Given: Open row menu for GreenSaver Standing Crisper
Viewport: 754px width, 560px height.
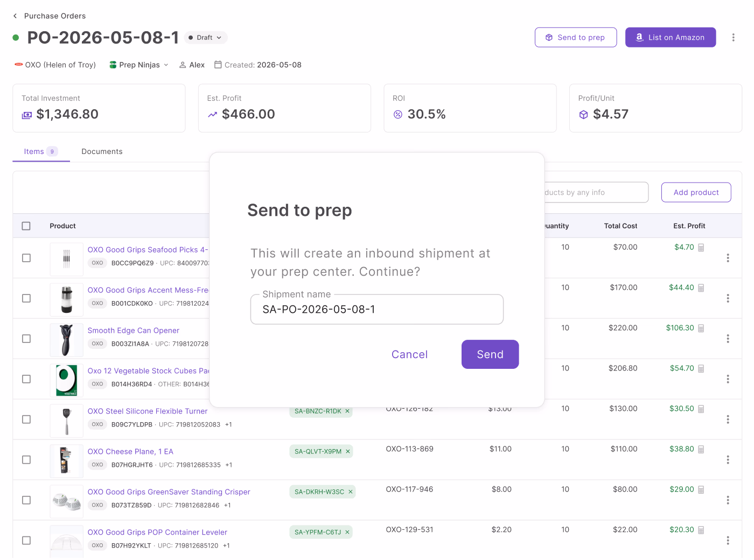Looking at the screenshot, I should tap(728, 500).
